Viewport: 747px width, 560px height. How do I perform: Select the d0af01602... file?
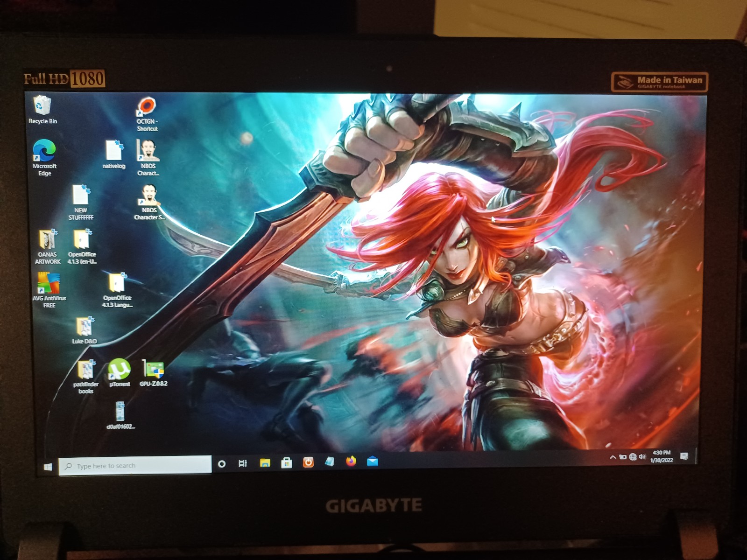(x=120, y=415)
